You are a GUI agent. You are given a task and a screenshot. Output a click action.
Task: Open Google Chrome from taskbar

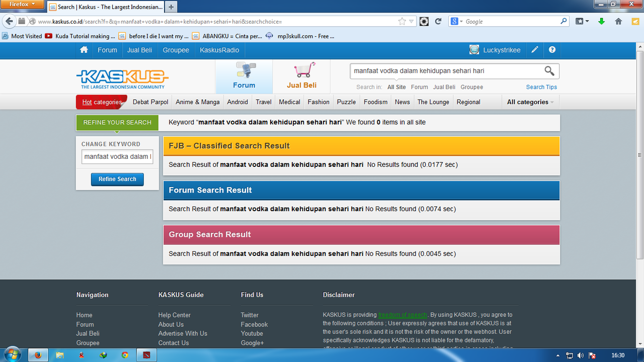pyautogui.click(x=125, y=355)
